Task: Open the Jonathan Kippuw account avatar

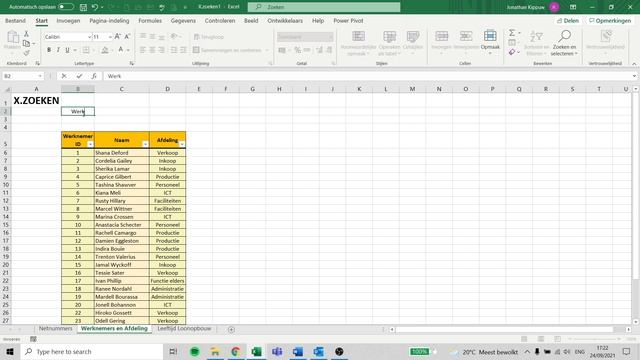Action: [x=554, y=7]
